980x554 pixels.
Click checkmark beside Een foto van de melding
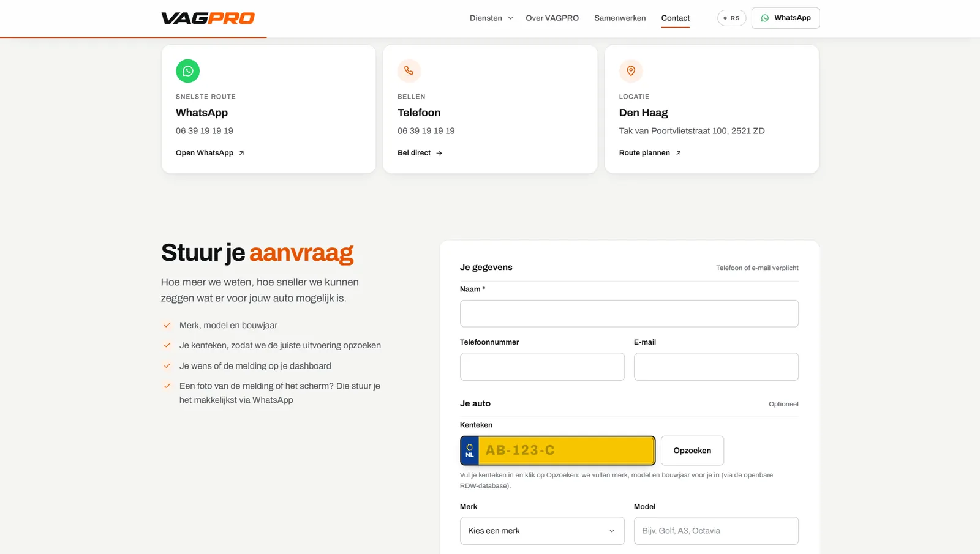click(x=167, y=386)
